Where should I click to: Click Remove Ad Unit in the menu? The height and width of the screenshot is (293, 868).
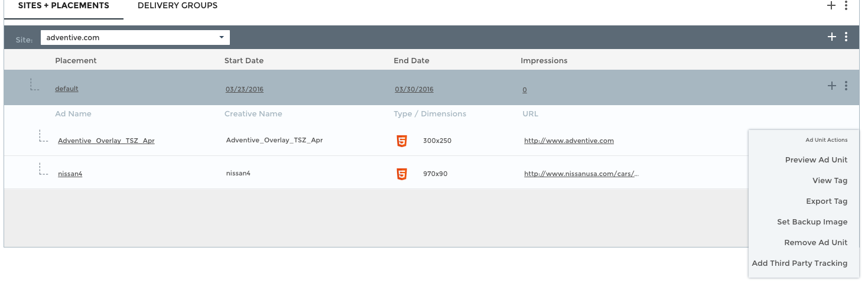click(815, 243)
